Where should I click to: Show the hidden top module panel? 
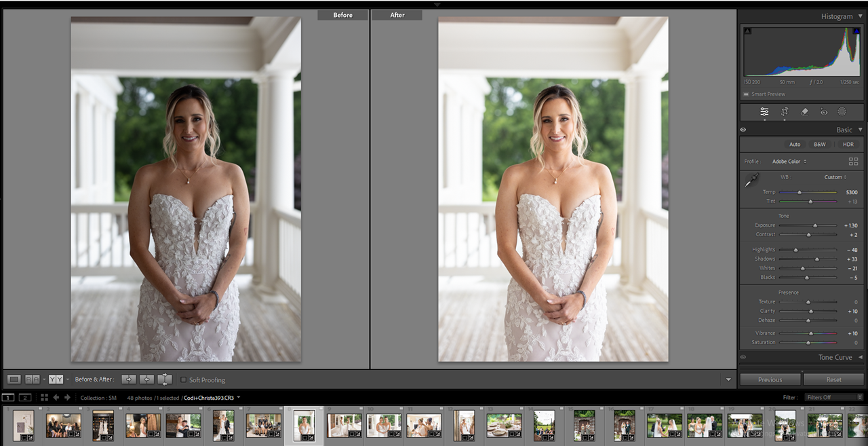pyautogui.click(x=437, y=4)
